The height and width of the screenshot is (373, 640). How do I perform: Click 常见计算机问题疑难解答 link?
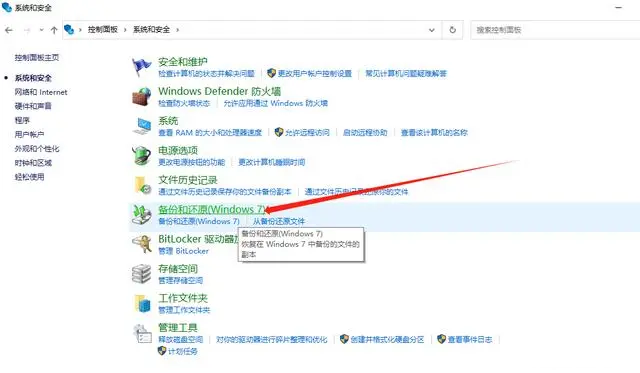tap(406, 73)
